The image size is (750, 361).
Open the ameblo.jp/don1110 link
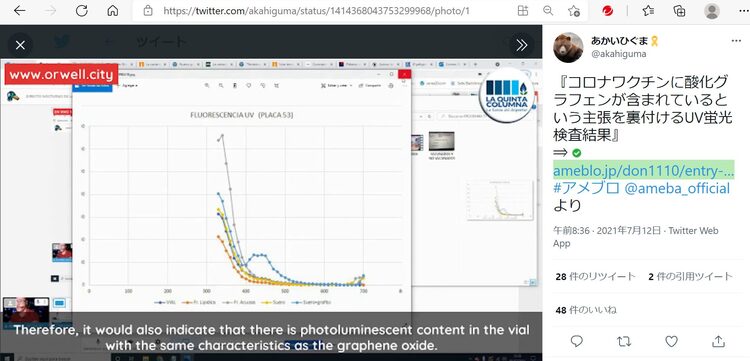click(x=643, y=170)
